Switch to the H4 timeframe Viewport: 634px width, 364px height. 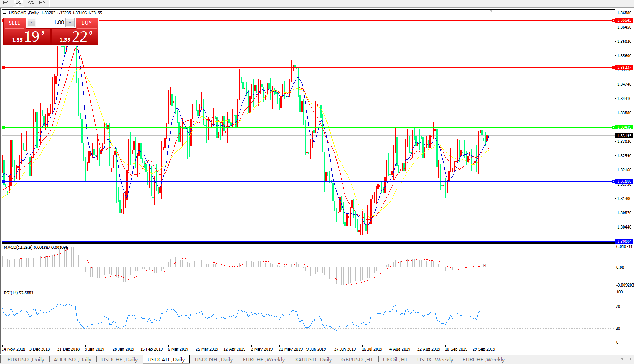pos(6,3)
